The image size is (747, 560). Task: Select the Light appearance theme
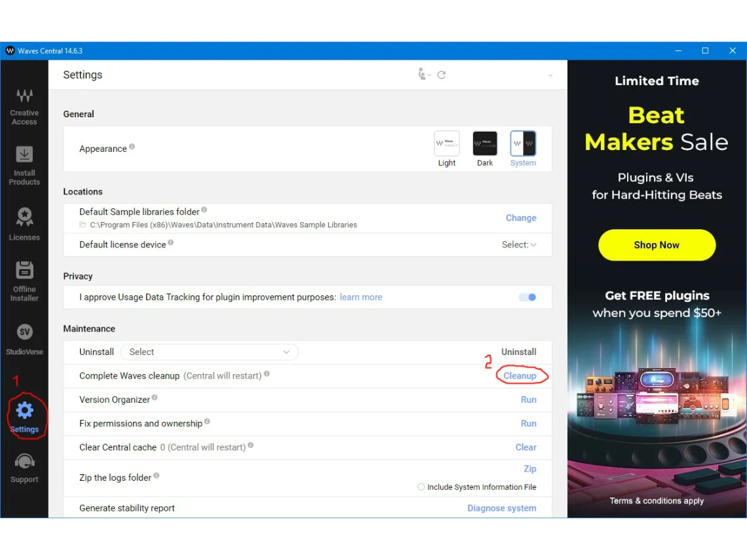click(x=447, y=148)
